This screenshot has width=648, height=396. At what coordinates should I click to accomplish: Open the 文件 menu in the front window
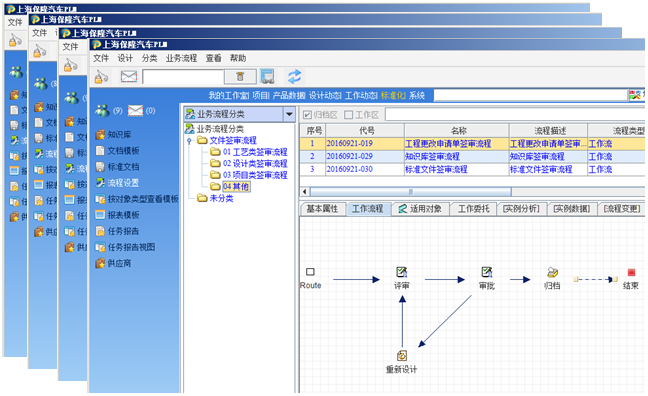tap(101, 58)
